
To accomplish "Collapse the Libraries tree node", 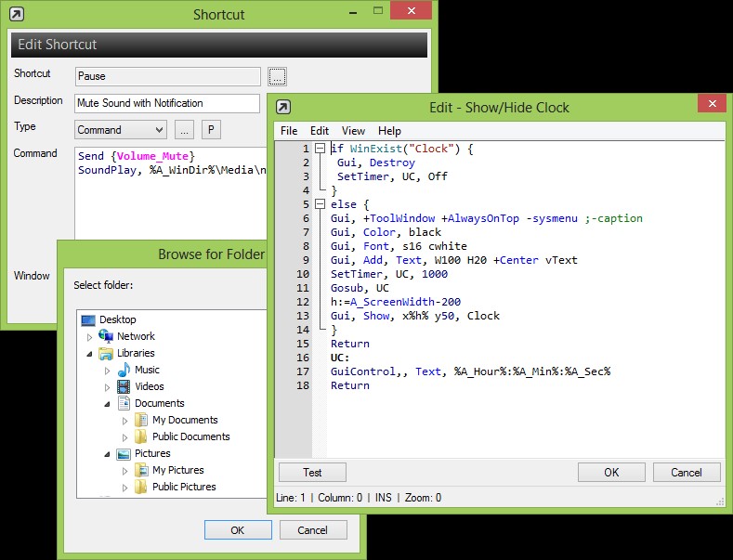I will click(x=89, y=354).
